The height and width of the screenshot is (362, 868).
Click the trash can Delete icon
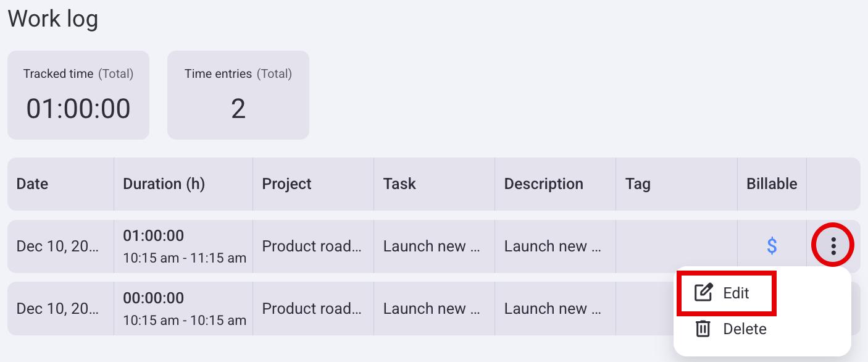(703, 329)
